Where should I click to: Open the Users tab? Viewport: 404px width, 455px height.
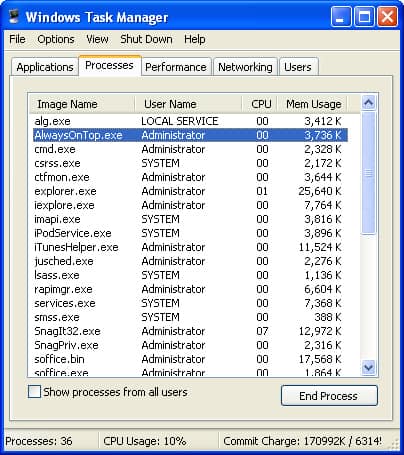tap(298, 67)
